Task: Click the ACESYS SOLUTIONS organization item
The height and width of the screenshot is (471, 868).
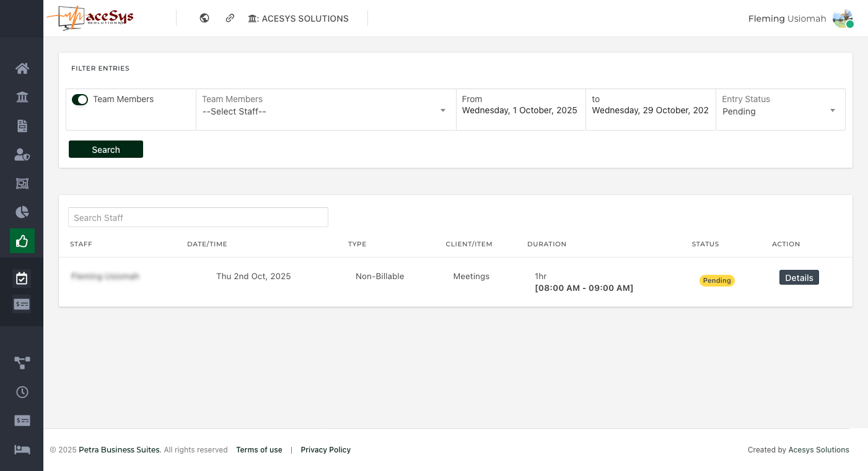Action: point(299,19)
